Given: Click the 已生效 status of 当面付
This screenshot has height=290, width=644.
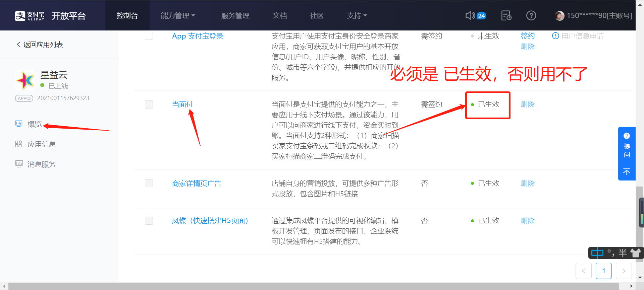Looking at the screenshot, I should tap(488, 104).
